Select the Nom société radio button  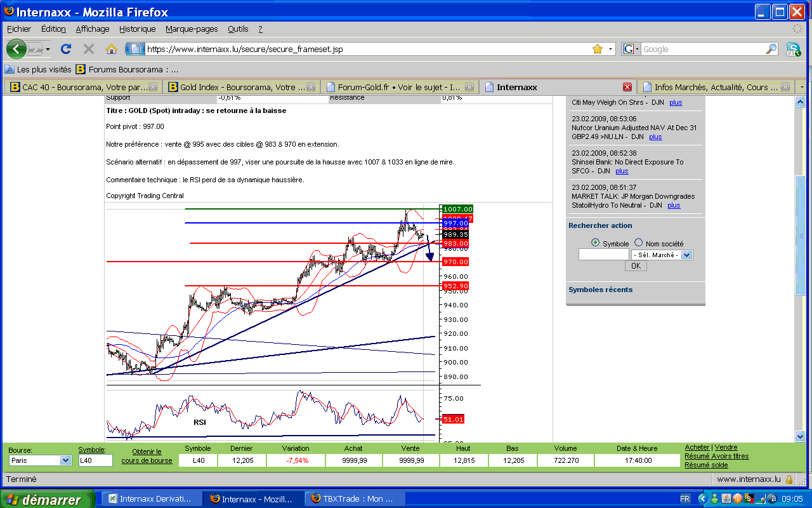638,243
